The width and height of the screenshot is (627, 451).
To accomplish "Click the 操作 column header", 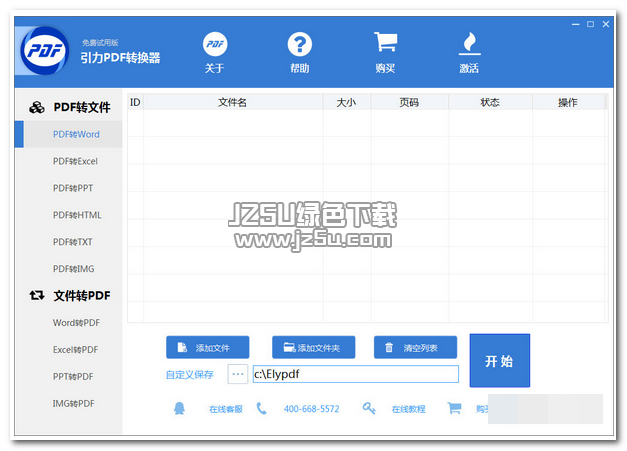I will [x=568, y=102].
